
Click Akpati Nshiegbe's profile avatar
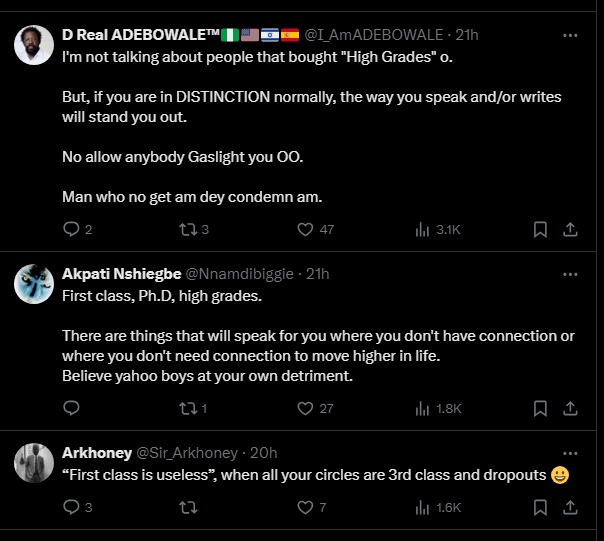35,285
